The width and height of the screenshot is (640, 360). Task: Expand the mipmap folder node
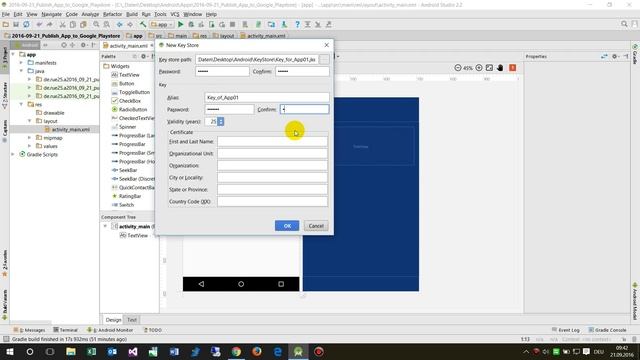tap(29, 138)
